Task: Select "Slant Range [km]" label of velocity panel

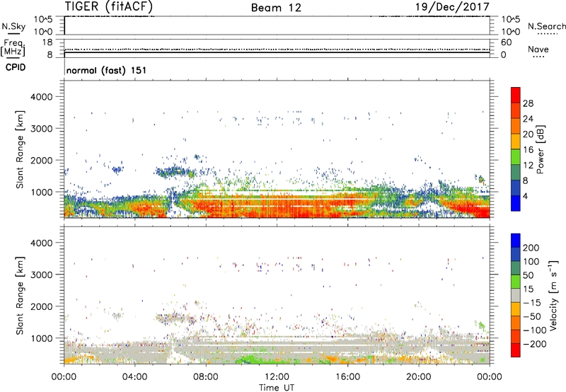Action: point(20,296)
